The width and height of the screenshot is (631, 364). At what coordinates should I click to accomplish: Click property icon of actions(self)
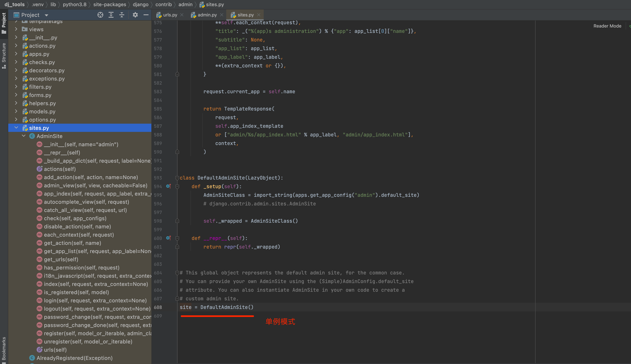point(39,169)
